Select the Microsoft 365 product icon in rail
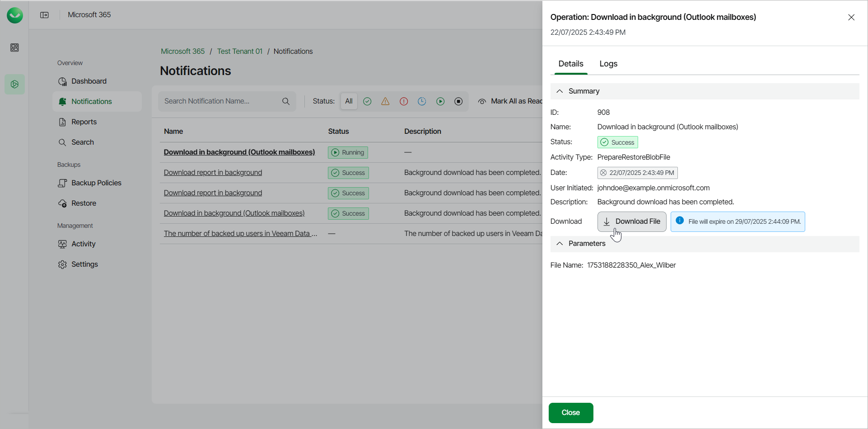 (14, 84)
